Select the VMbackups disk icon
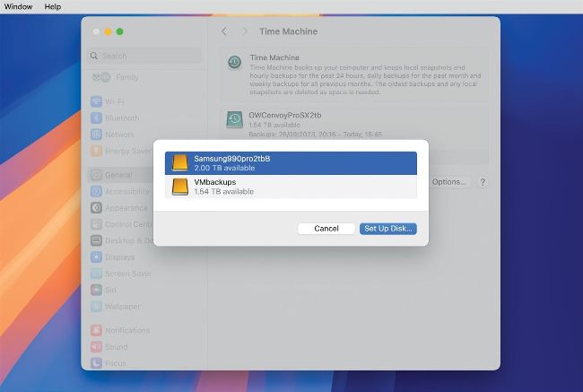Viewport: 583px width, 392px height. [180, 187]
